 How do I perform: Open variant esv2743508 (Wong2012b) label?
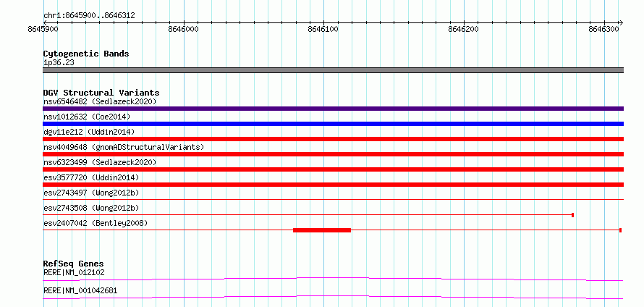click(91, 208)
